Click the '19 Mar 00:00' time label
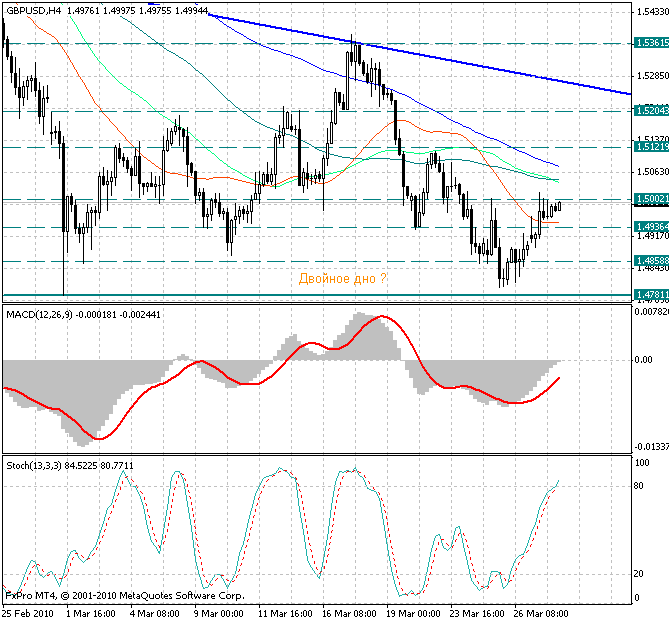 tap(413, 614)
